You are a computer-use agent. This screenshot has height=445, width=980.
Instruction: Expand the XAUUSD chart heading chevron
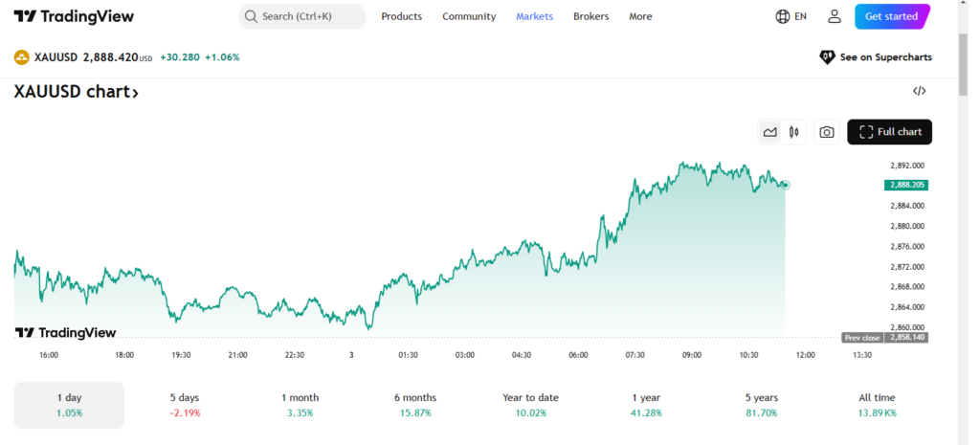pyautogui.click(x=134, y=93)
